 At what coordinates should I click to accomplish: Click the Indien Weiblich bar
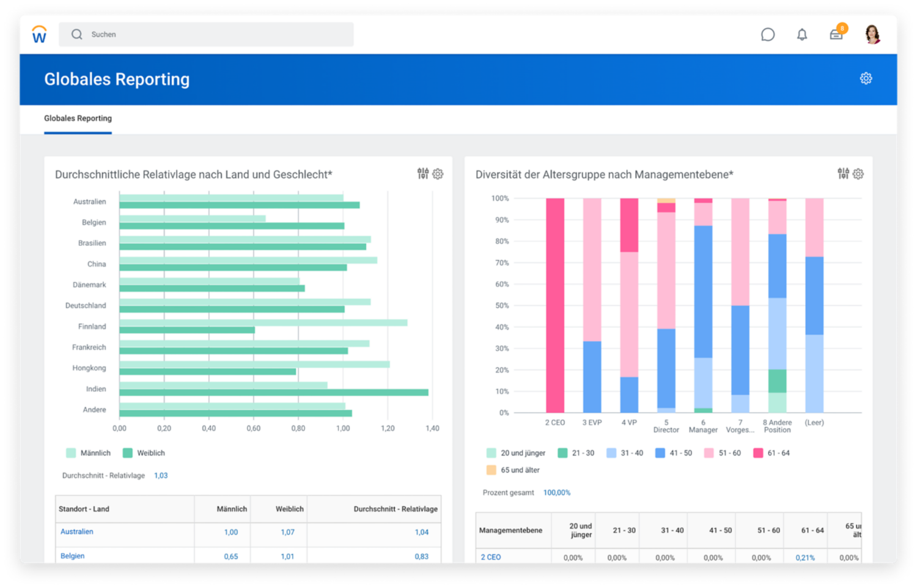pyautogui.click(x=274, y=392)
